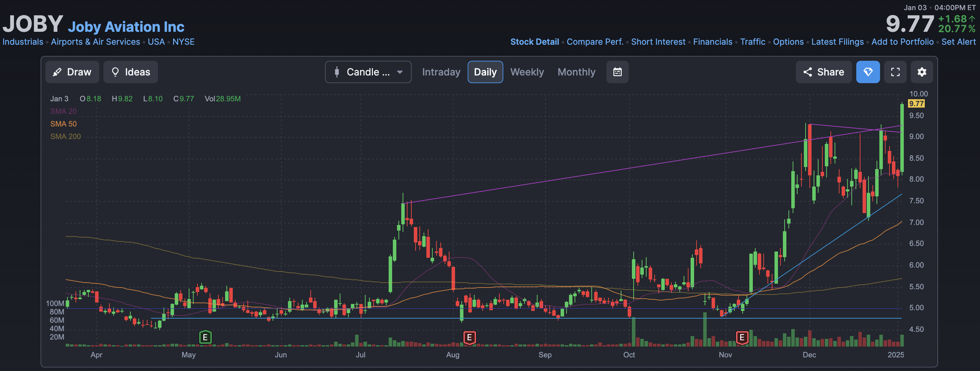Open the Stock Detail link
Screen dimensions: 980x371
[534, 42]
